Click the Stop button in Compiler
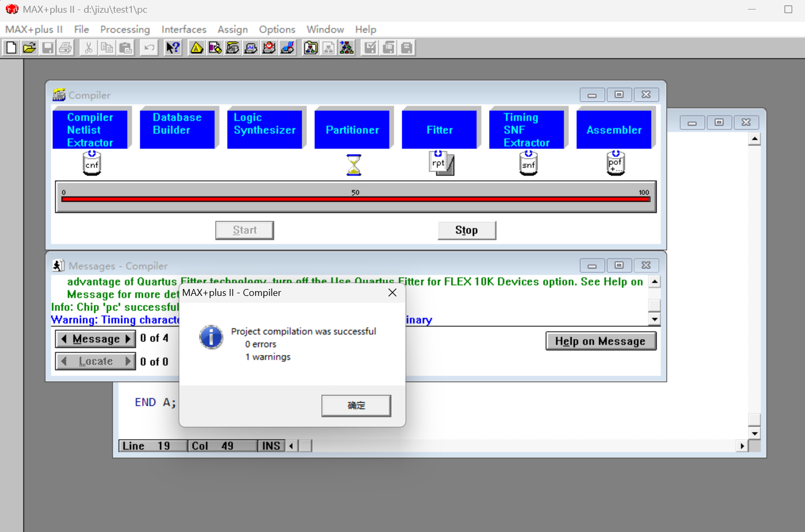805x532 pixels. point(467,230)
